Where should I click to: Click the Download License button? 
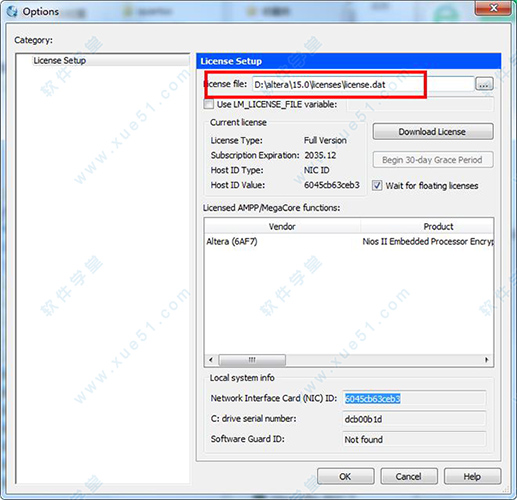(x=433, y=132)
